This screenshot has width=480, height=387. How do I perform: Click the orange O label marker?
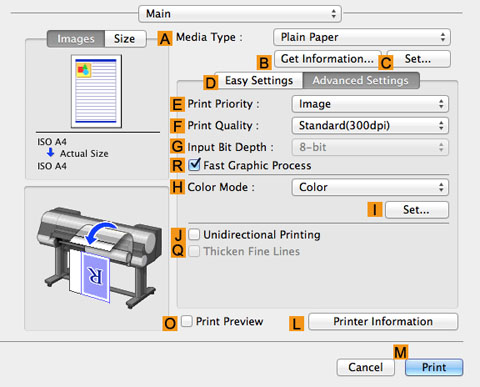[170, 323]
